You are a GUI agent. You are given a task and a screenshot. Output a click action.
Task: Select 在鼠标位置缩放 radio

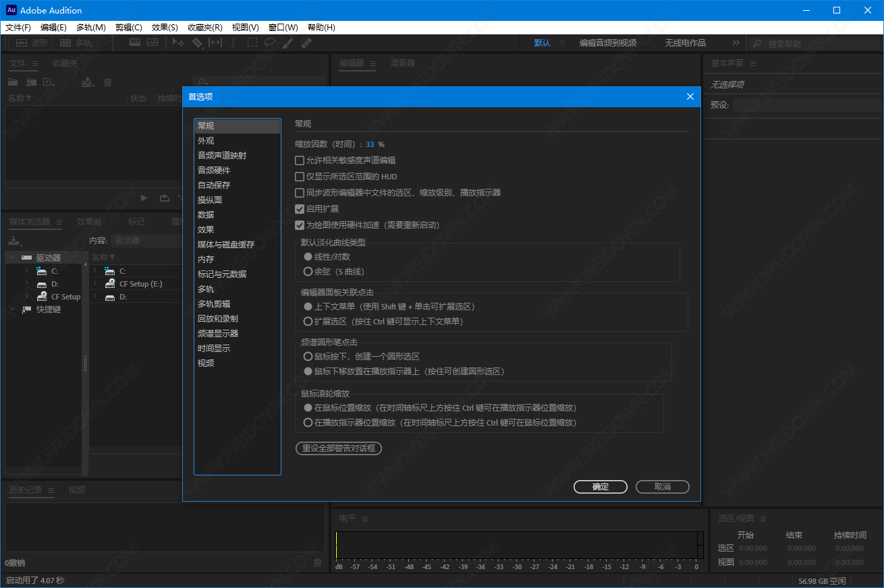coord(308,408)
